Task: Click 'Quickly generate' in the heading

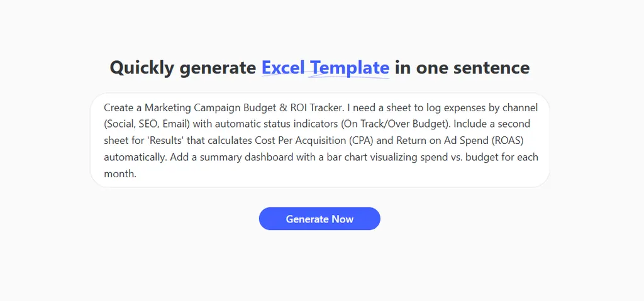Action: pyautogui.click(x=182, y=68)
